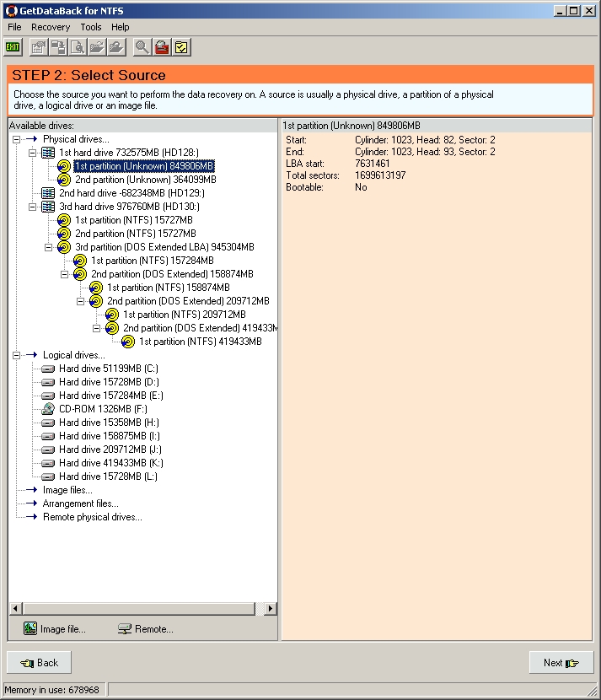Image resolution: width=601 pixels, height=700 pixels.
Task: Select Hard drive 157284MB (E:)
Action: click(111, 396)
